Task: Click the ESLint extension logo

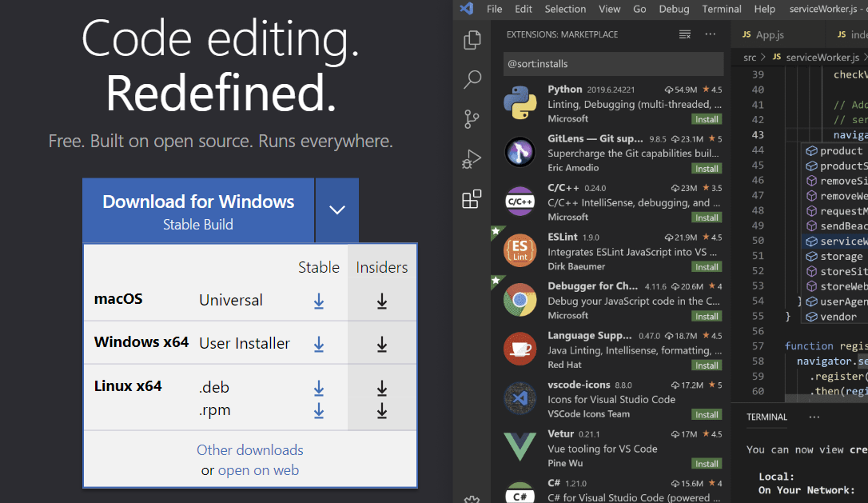Action: tap(520, 250)
